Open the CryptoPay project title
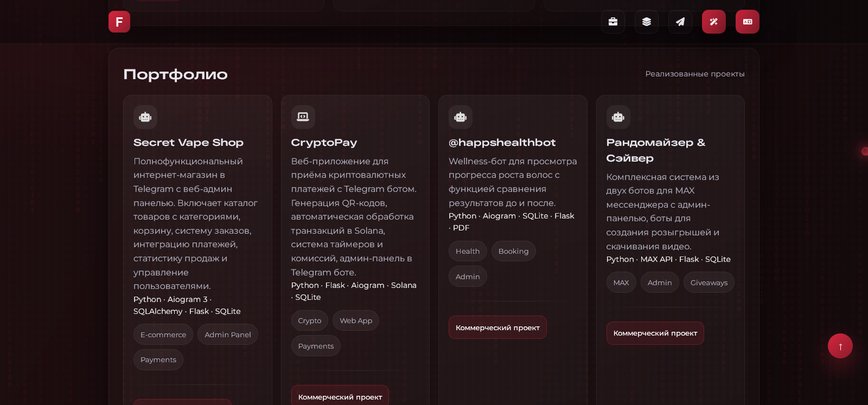This screenshot has width=868, height=405. click(x=324, y=143)
